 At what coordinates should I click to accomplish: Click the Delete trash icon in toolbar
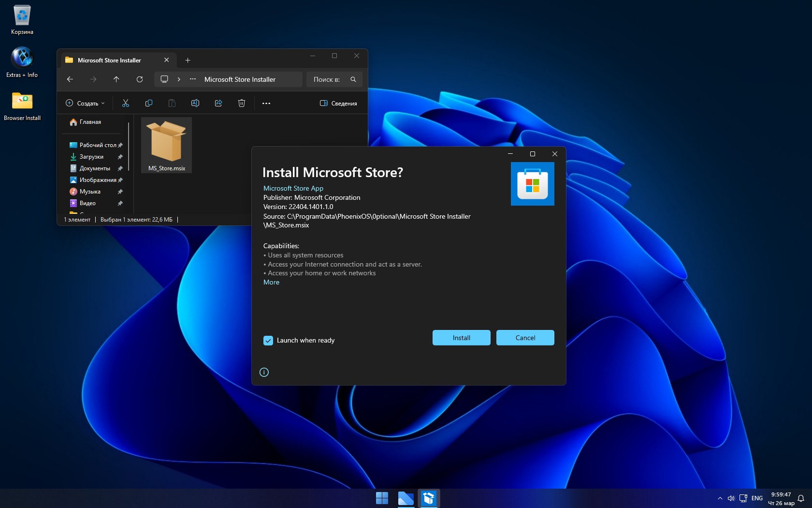coord(242,103)
